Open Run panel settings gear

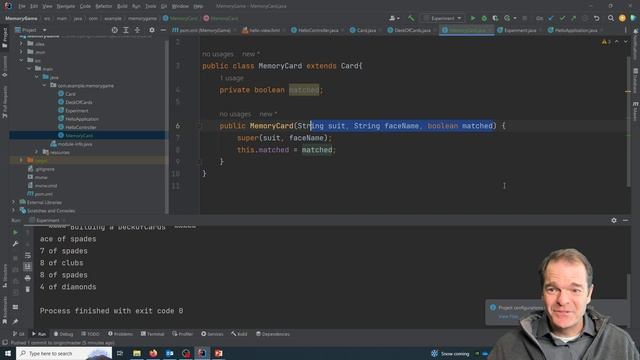click(x=614, y=220)
